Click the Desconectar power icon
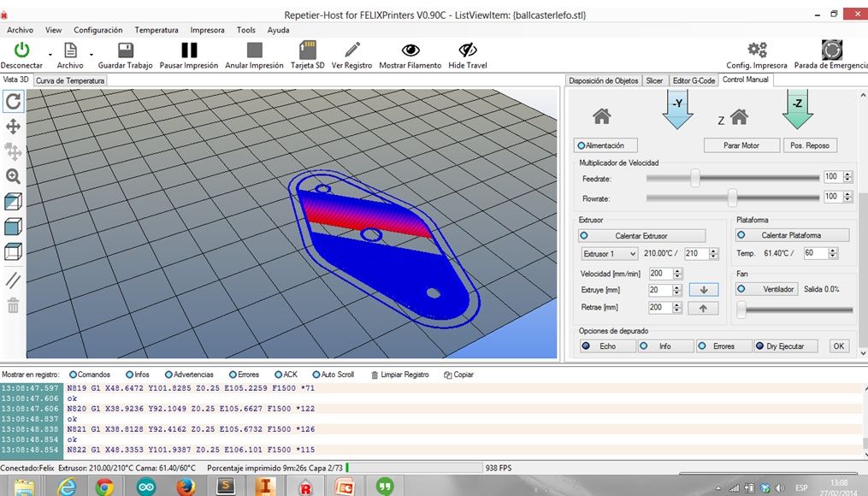Image resolution: width=868 pixels, height=496 pixels. 21,50
